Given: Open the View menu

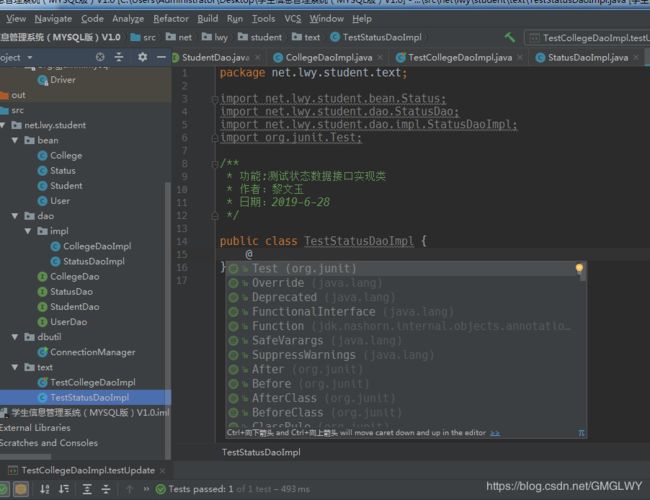Looking at the screenshot, I should [16, 19].
